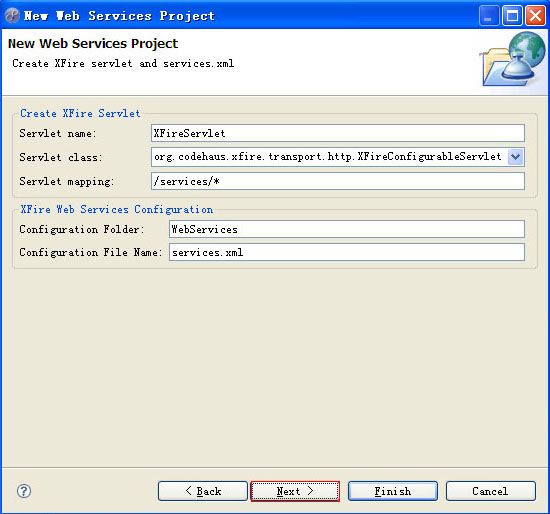Open the Servlet class dropdown arrow
The width and height of the screenshot is (550, 514).
515,157
